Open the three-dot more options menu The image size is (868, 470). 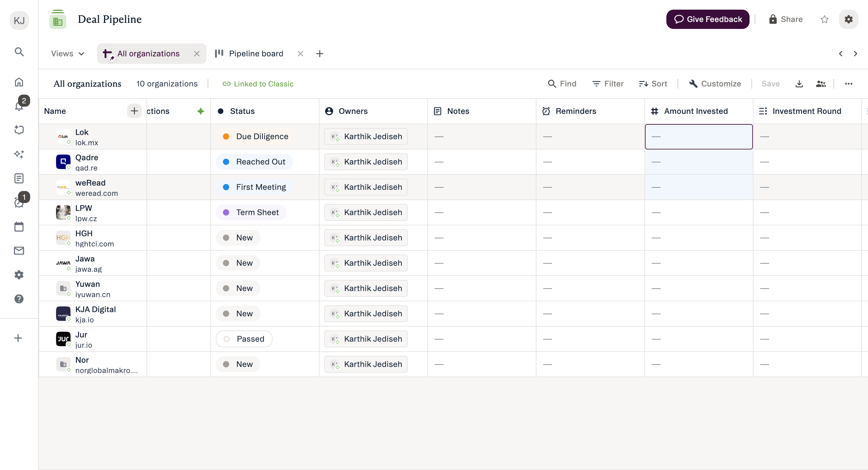click(x=849, y=84)
